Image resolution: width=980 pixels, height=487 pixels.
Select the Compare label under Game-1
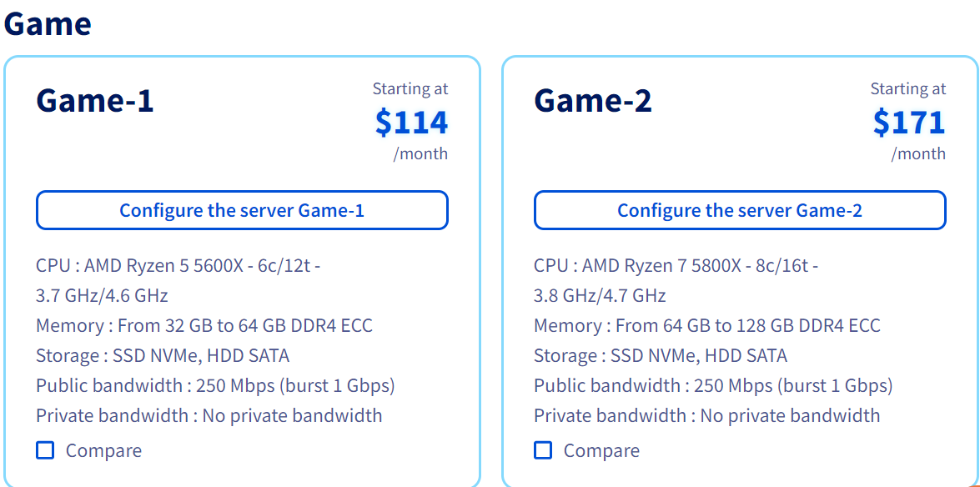tap(103, 451)
